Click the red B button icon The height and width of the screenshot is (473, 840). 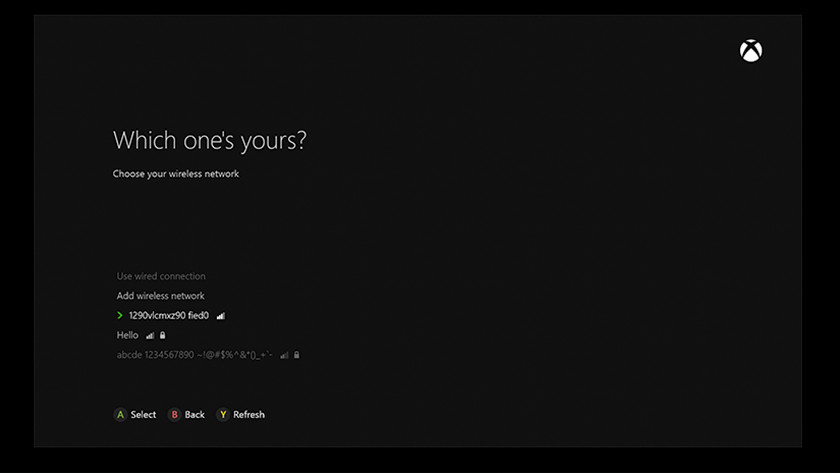[x=174, y=414]
